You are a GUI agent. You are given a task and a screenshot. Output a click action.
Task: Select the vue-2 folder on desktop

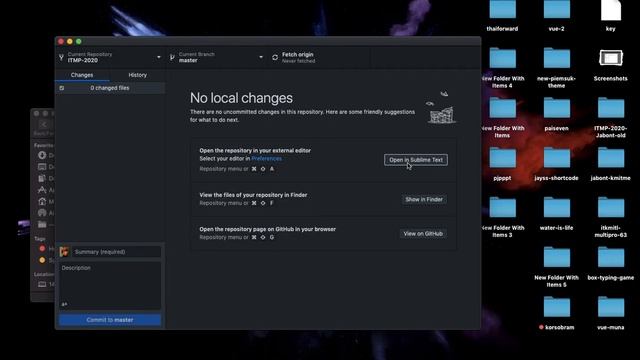(556, 16)
